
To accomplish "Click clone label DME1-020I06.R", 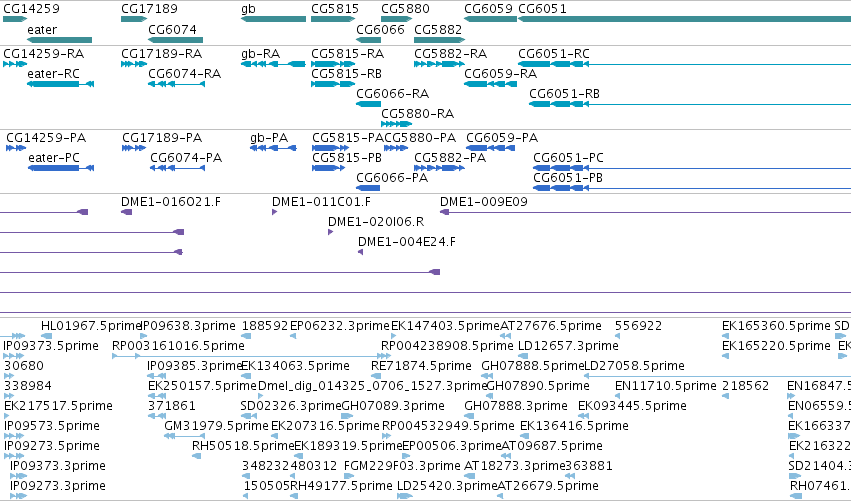I will (x=376, y=222).
